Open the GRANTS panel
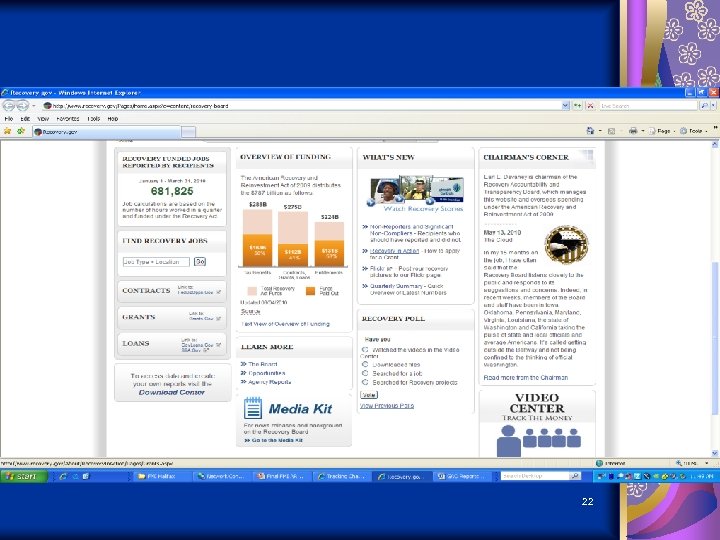 click(172, 317)
